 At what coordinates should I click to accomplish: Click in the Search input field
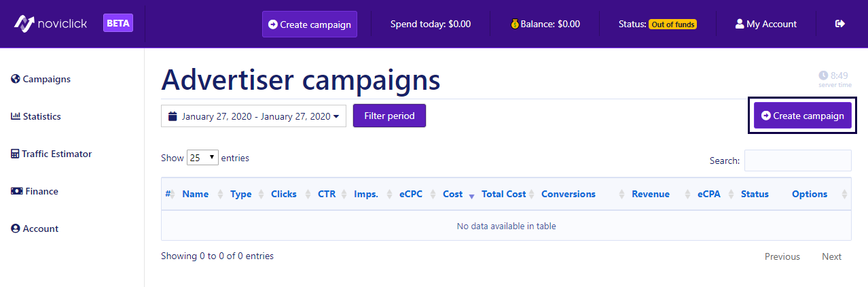[797, 161]
